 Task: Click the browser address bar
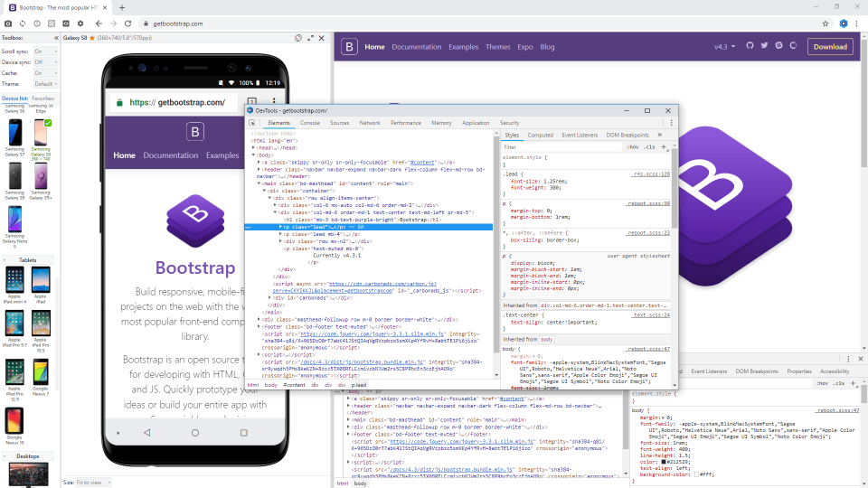tap(476, 23)
